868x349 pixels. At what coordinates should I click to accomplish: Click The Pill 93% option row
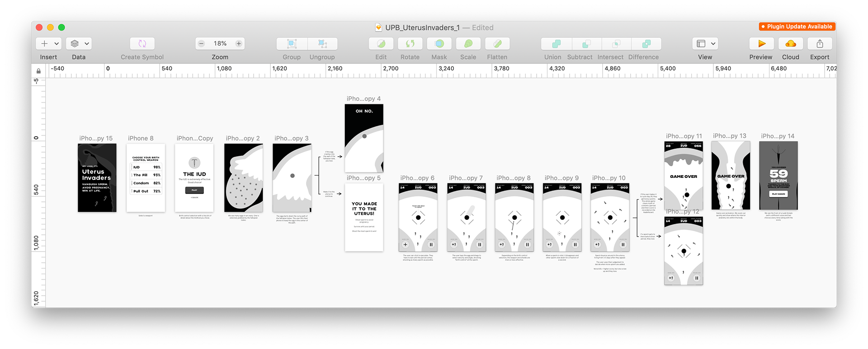(x=146, y=175)
